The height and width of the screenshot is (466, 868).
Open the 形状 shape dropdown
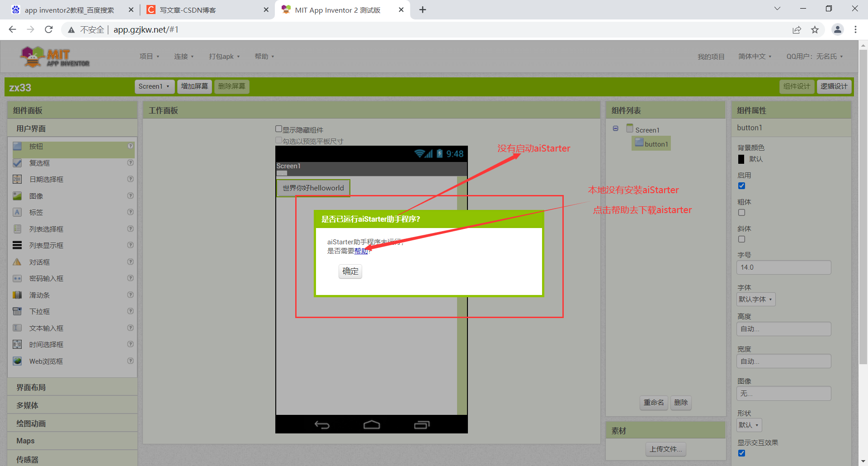point(748,425)
